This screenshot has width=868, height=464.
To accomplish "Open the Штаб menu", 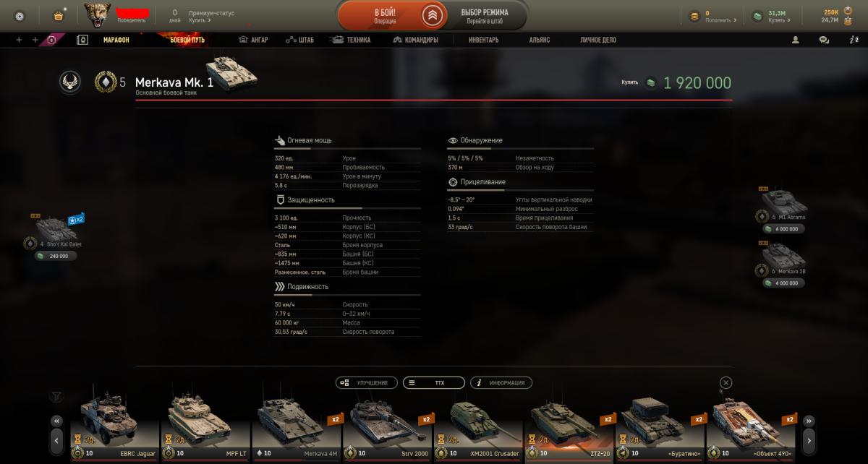I will tap(299, 40).
